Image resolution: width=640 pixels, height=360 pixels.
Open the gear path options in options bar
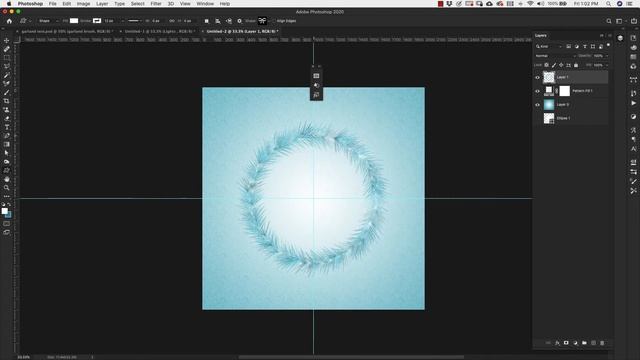[x=240, y=21]
